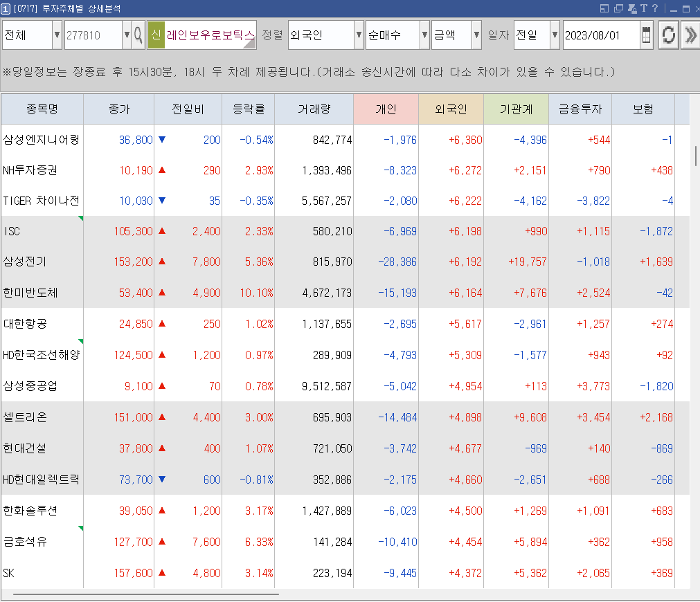Click the '금융투자' column header
Screen dimensions: 700x602
coord(580,109)
